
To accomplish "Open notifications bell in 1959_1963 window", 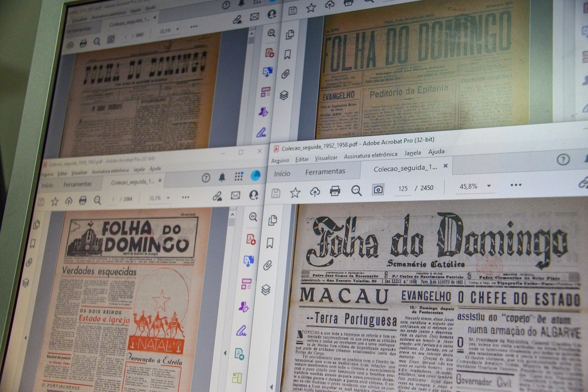I will click(222, 177).
